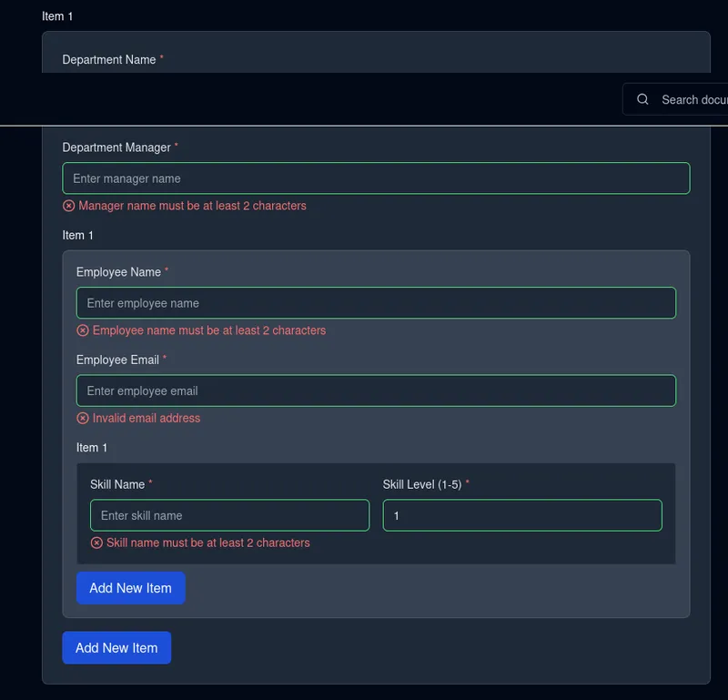728x700 pixels.
Task: Click the inner Add New Item button for skills
Action: tap(130, 588)
